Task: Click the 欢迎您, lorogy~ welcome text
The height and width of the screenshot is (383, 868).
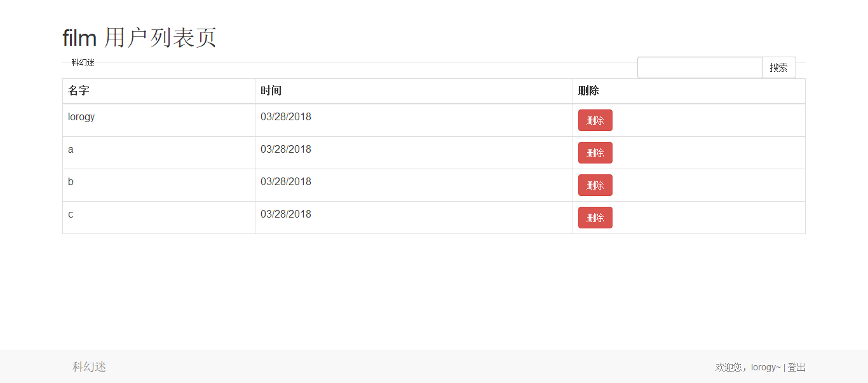Action: (748, 367)
